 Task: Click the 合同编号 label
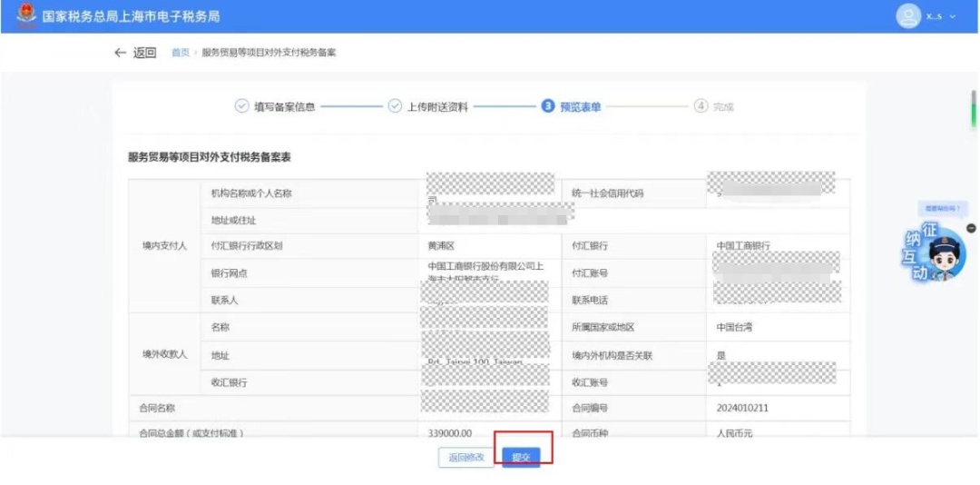pos(590,408)
